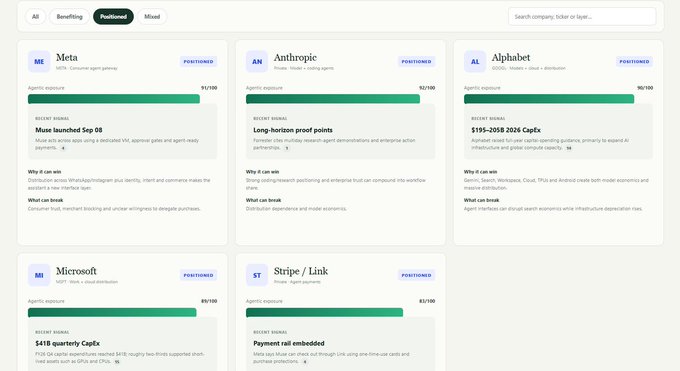
Task: Click 'What can break' on Meta card
Action: pos(46,200)
